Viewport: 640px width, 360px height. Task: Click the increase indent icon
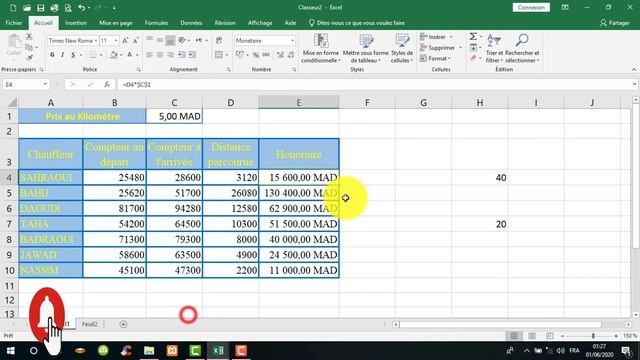[192, 55]
